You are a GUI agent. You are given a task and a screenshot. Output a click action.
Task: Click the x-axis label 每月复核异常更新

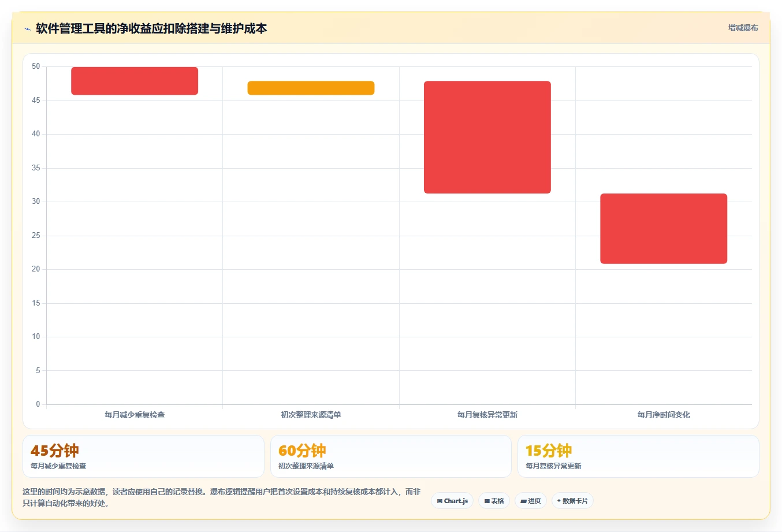487,415
